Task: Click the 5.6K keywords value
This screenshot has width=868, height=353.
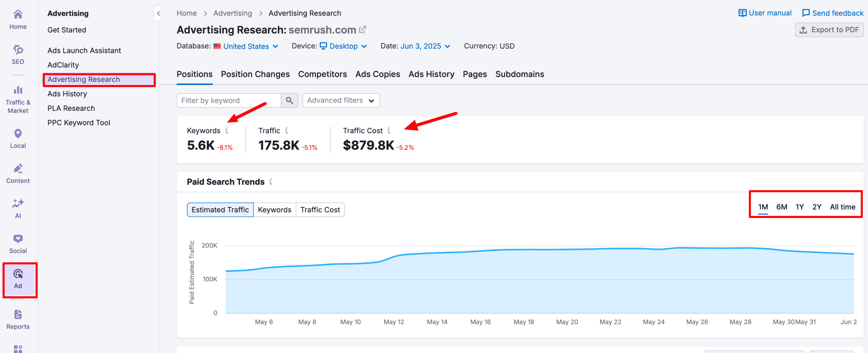Action: pos(201,145)
